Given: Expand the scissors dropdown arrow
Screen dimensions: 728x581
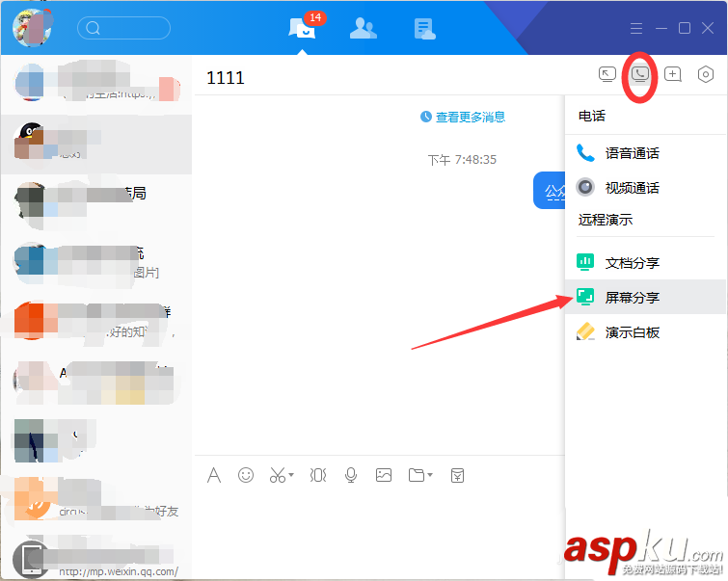Looking at the screenshot, I should coord(291,475).
